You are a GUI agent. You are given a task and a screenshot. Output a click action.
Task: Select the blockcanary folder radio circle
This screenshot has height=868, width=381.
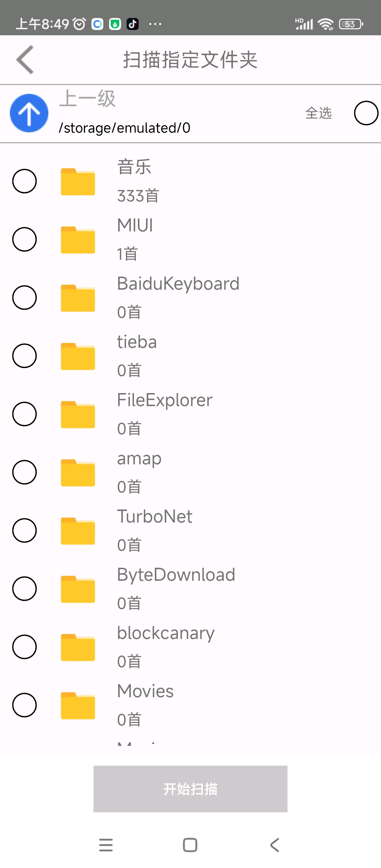coord(24,647)
